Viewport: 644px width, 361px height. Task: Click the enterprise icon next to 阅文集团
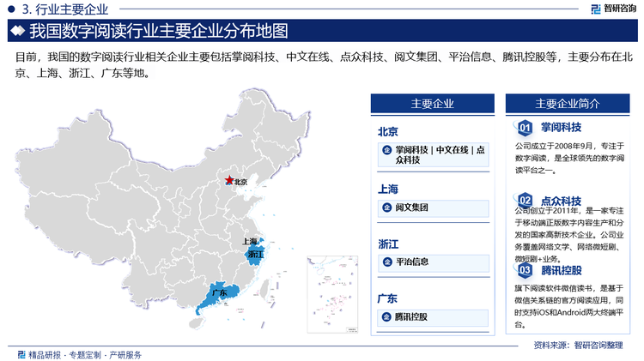pos(386,208)
